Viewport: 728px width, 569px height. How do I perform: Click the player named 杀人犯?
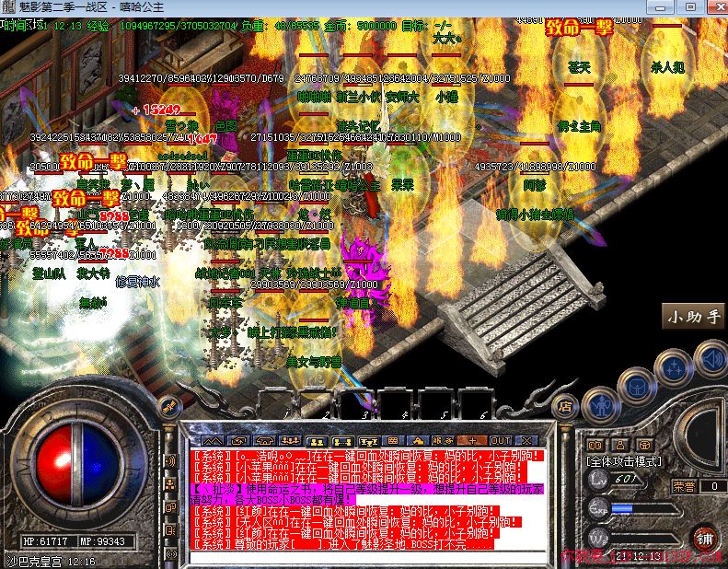[667, 68]
